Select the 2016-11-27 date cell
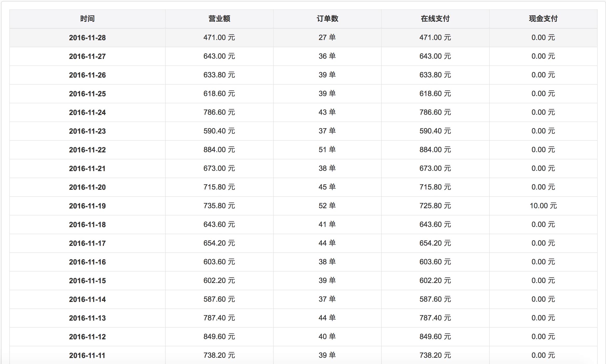The image size is (606, 364). (87, 56)
